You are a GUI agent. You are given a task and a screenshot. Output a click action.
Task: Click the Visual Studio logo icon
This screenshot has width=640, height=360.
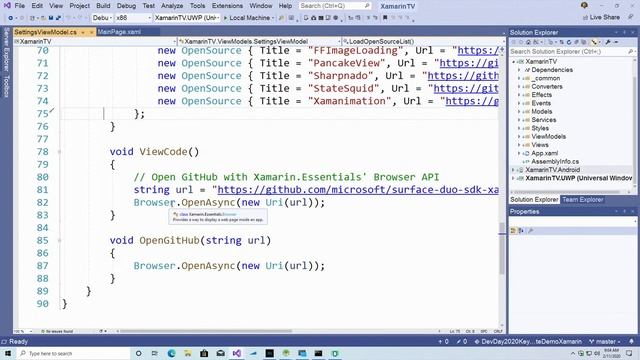(x=7, y=6)
